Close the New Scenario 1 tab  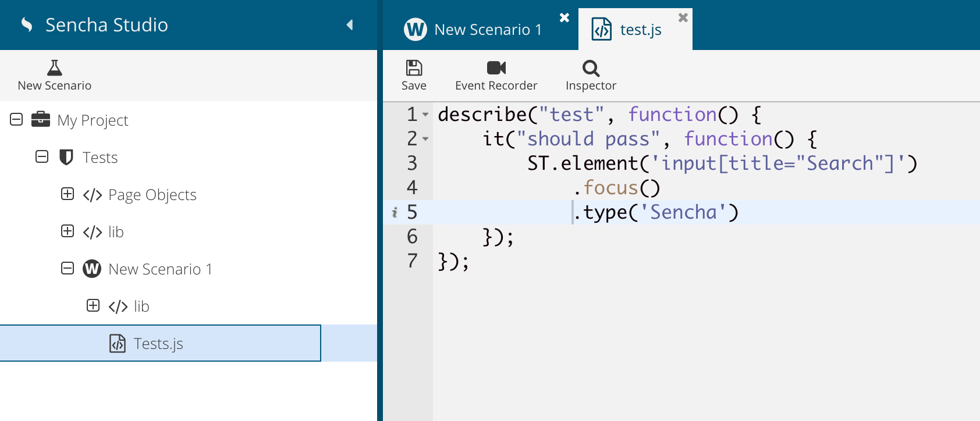click(x=564, y=17)
